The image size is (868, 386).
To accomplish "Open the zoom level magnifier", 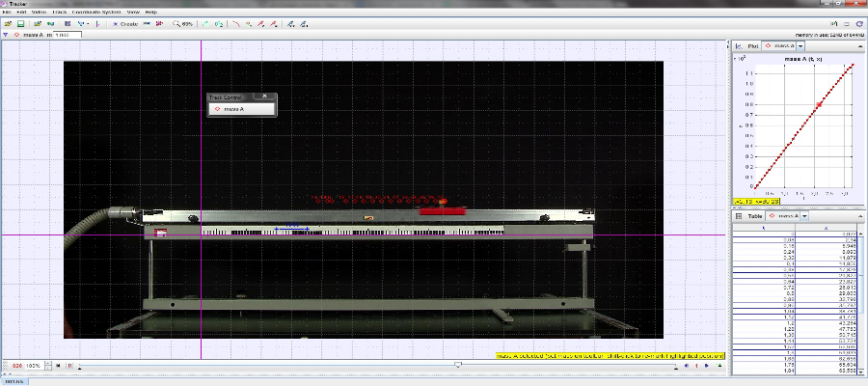I will tap(182, 24).
